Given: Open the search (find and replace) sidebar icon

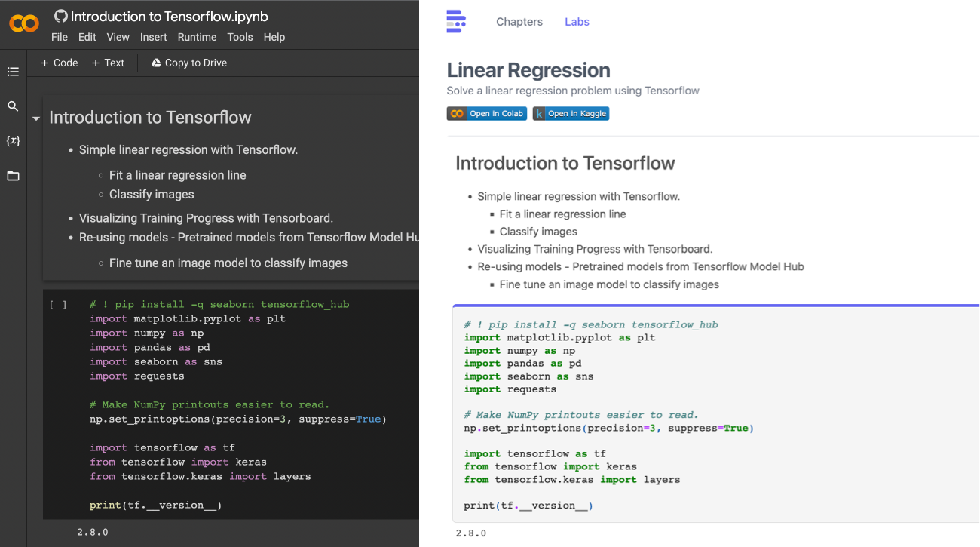Looking at the screenshot, I should [13, 106].
